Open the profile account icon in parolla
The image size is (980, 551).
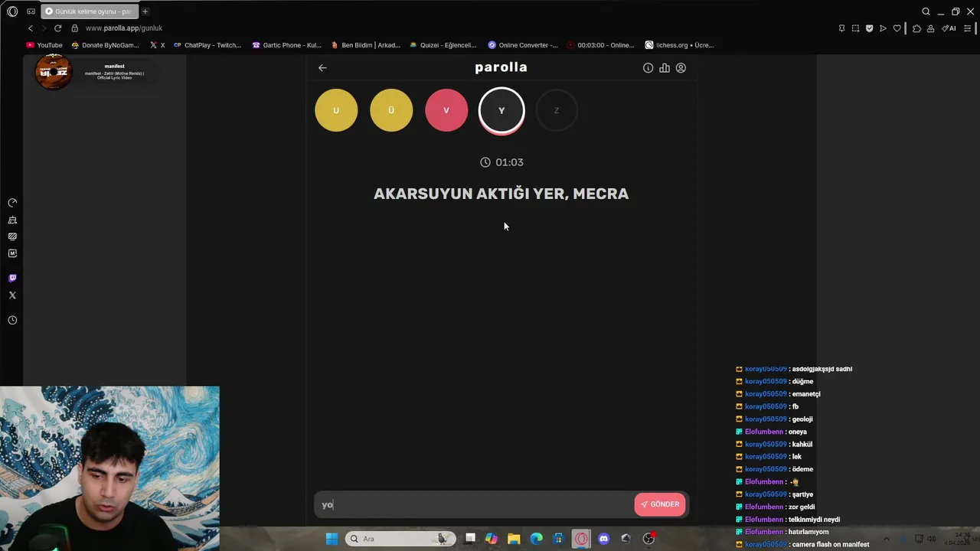click(x=681, y=68)
